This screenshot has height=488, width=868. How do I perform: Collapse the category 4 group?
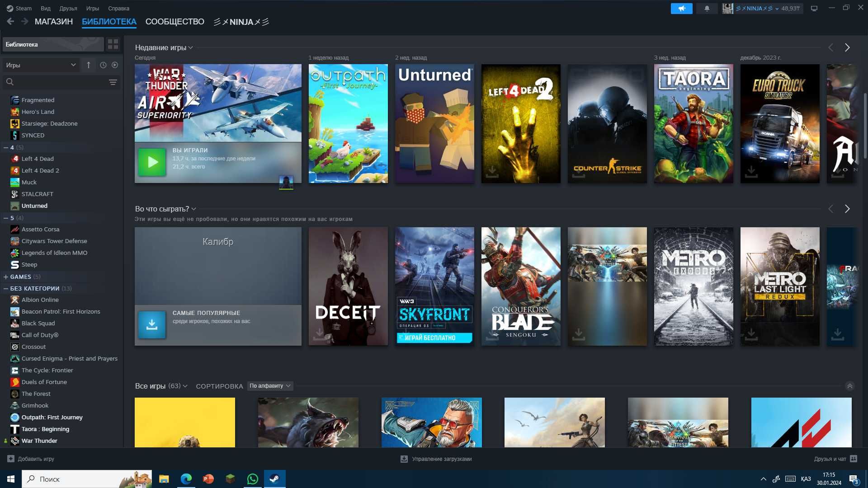pyautogui.click(x=6, y=147)
